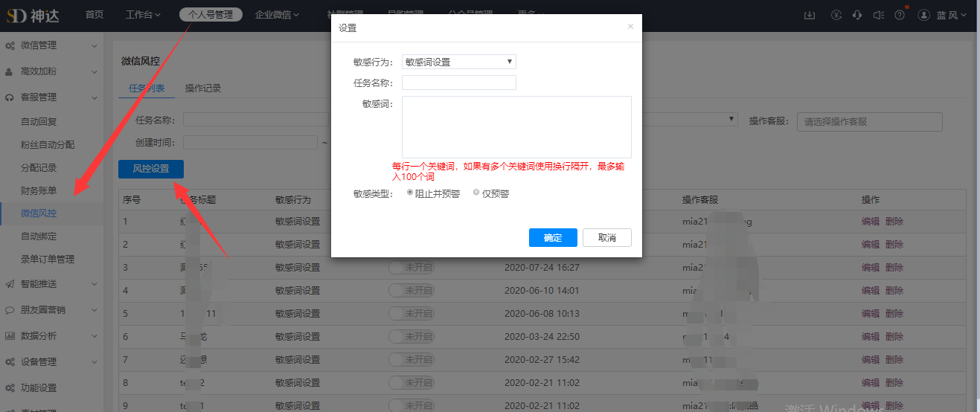This screenshot has height=412, width=980.
Task: Click date 2020-03-24 22:50 in row 6
Action: pos(542,336)
